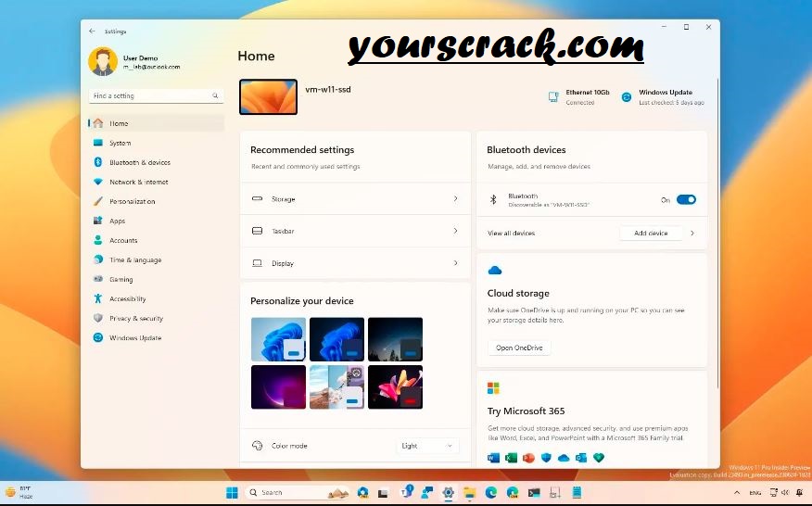Click the vm-w11-ssd desktop preview thumbnail

click(268, 97)
